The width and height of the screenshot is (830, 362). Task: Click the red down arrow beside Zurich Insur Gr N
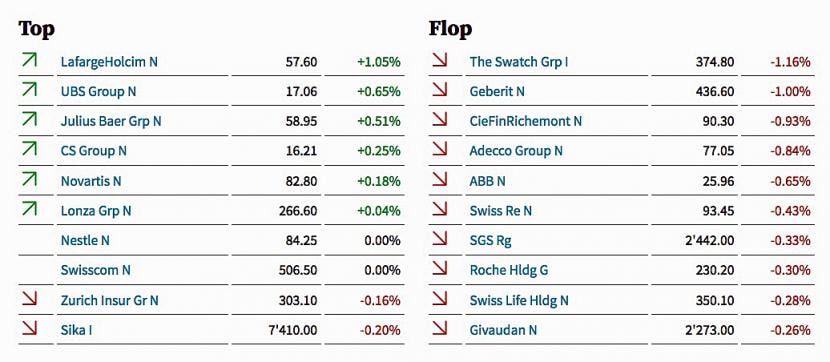click(30, 299)
